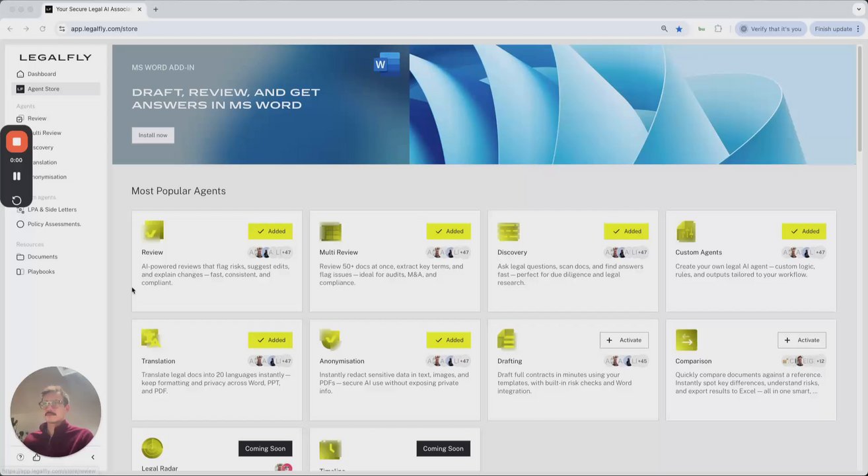Click the help question mark icon
The image size is (868, 476).
[20, 457]
